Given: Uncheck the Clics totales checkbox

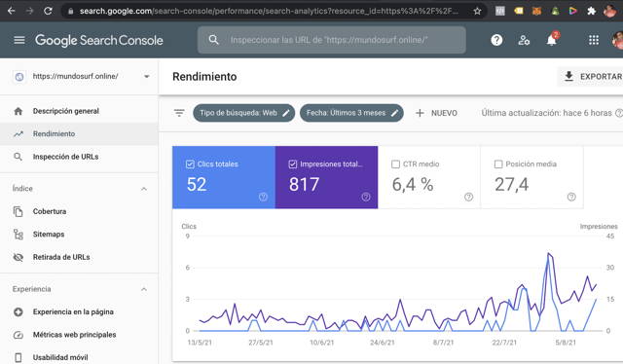Looking at the screenshot, I should [190, 164].
